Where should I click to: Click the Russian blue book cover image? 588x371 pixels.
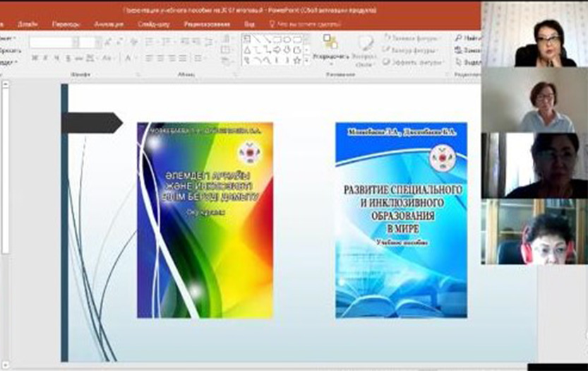[400, 220]
